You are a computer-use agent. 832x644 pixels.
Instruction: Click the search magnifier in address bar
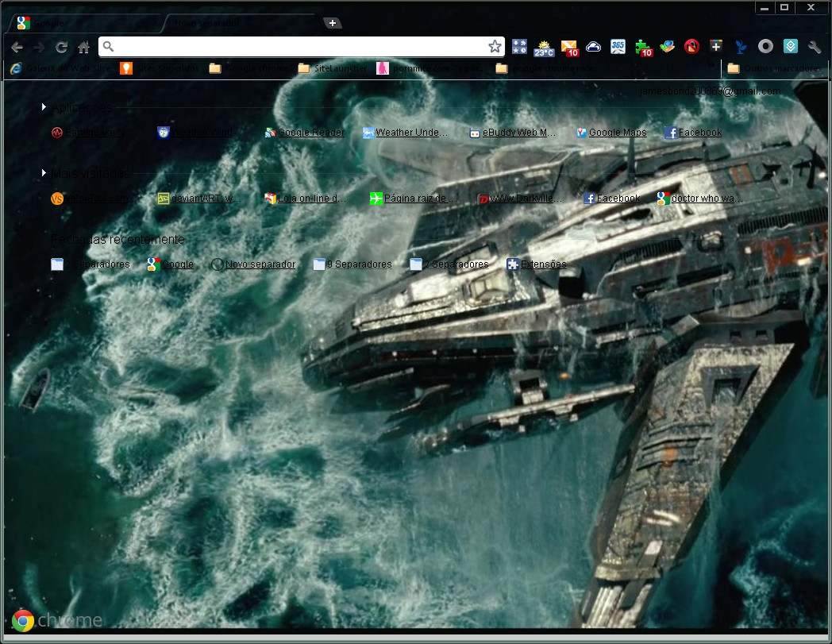click(108, 47)
